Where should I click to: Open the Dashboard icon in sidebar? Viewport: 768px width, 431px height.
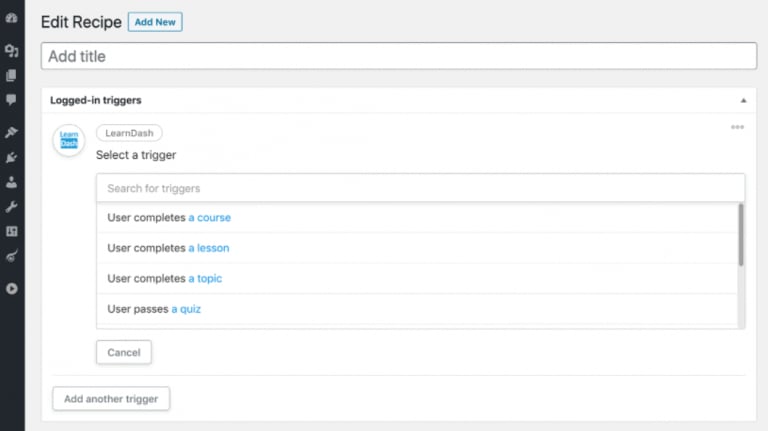(x=11, y=17)
